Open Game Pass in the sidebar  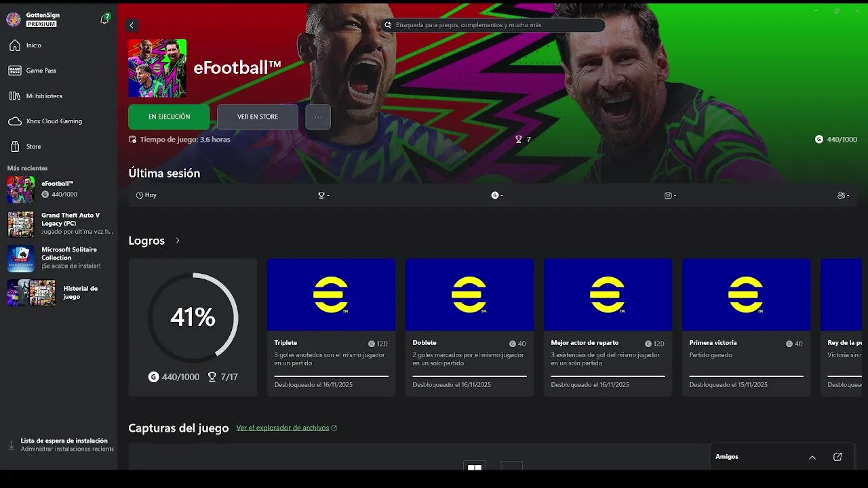tap(58, 70)
